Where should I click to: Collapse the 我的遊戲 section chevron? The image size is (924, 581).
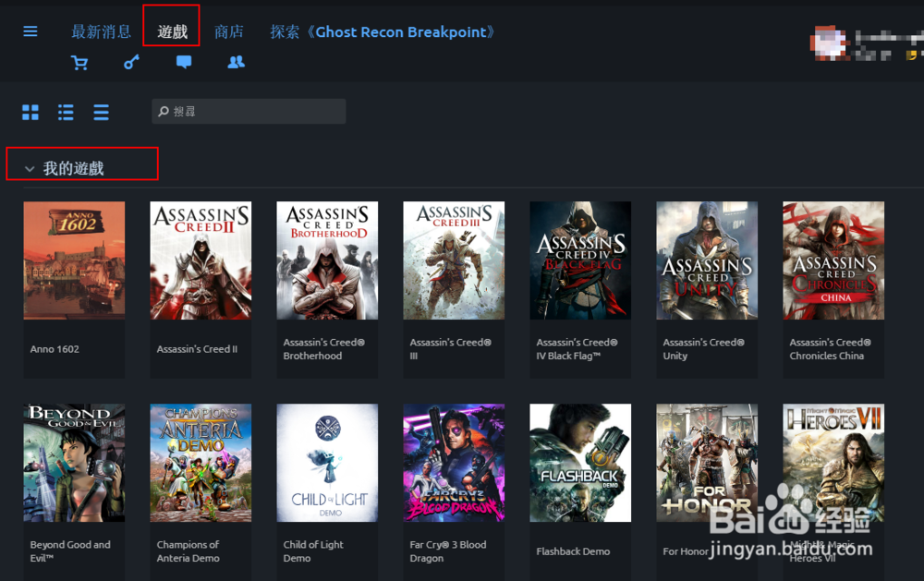[x=30, y=169]
